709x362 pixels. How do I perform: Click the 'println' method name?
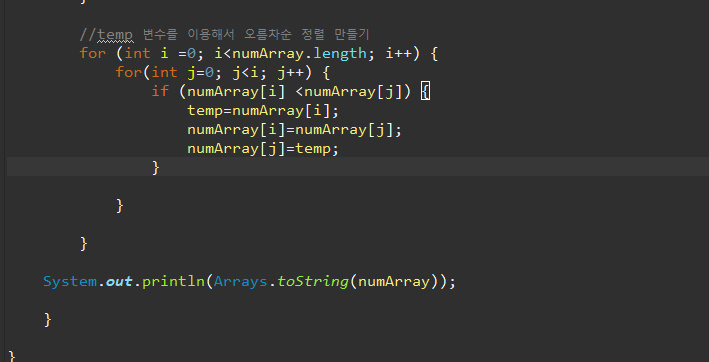click(173, 282)
